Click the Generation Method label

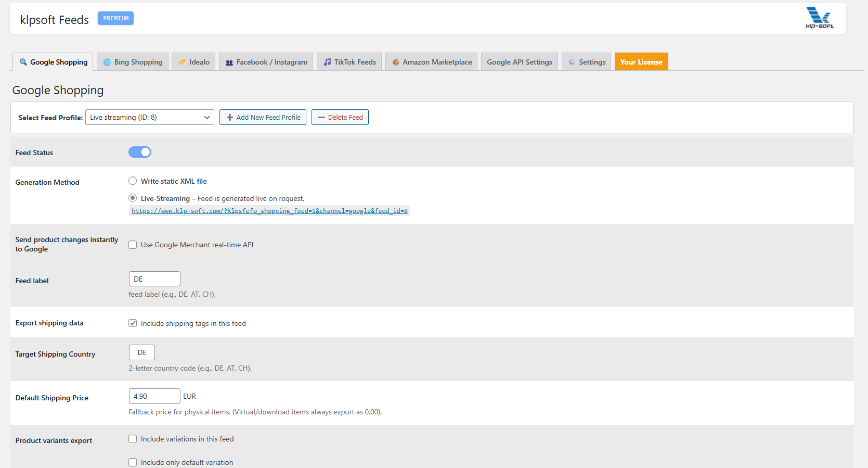pyautogui.click(x=47, y=182)
